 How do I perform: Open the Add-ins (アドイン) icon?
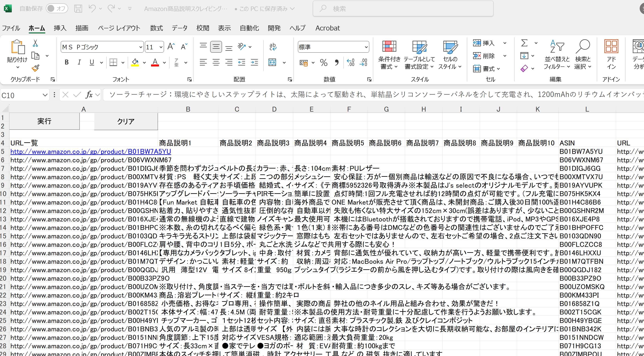(611, 54)
